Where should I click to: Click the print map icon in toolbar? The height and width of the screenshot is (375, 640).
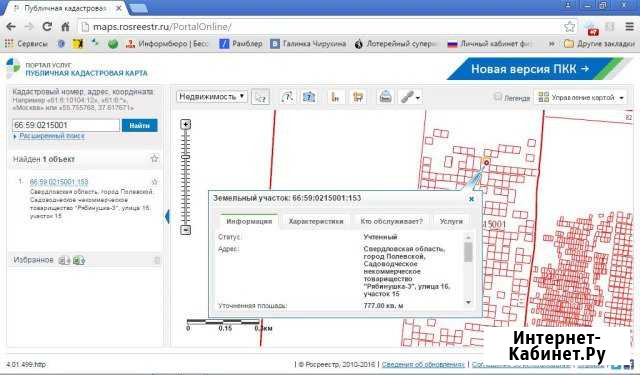[385, 97]
